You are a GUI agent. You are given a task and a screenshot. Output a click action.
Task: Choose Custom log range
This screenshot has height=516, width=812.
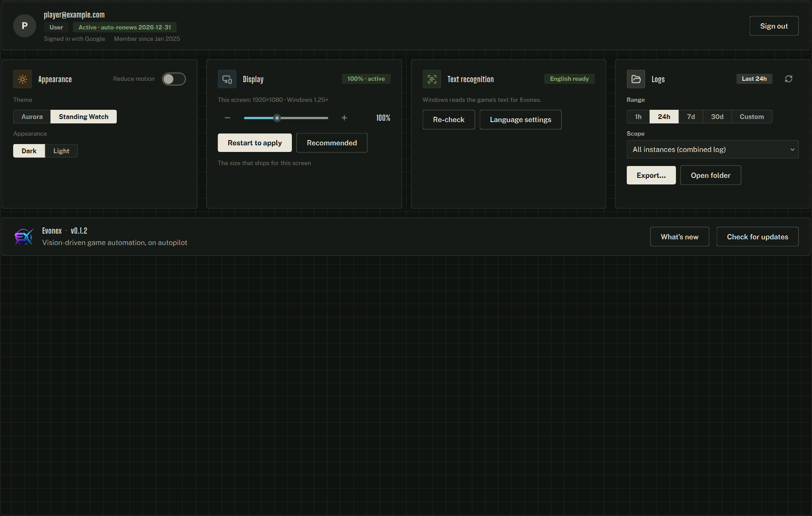point(752,117)
